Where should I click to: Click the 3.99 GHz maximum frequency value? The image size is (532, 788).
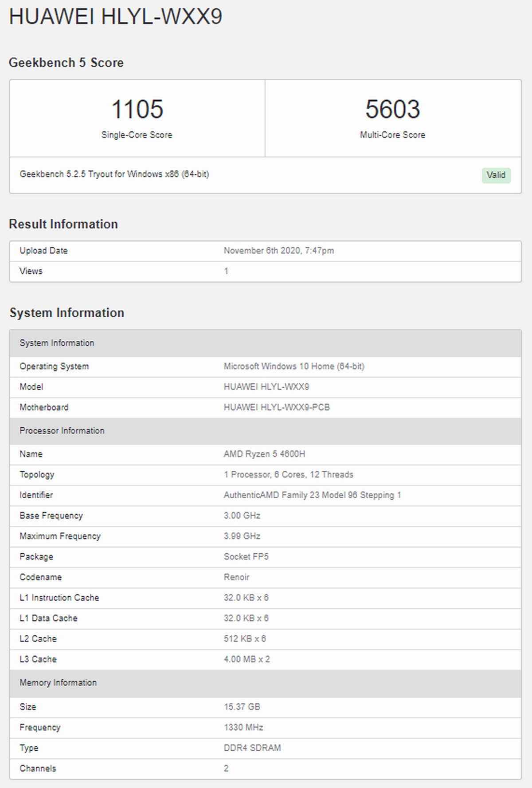tap(242, 536)
